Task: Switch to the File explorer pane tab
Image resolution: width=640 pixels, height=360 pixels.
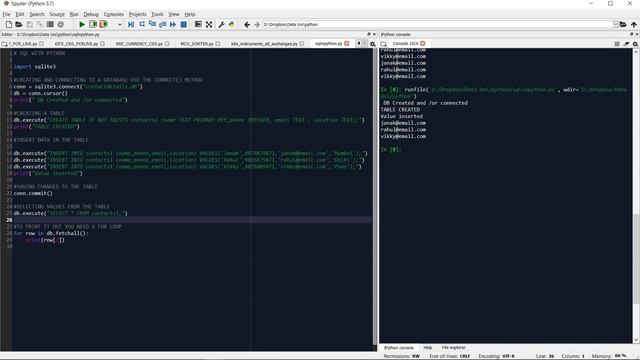Action: pos(453,348)
